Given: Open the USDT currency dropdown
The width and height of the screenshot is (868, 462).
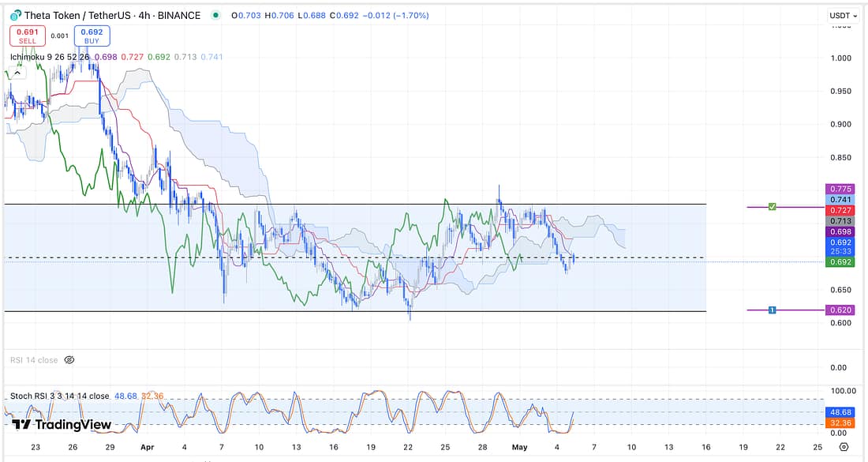Looking at the screenshot, I should coord(843,15).
